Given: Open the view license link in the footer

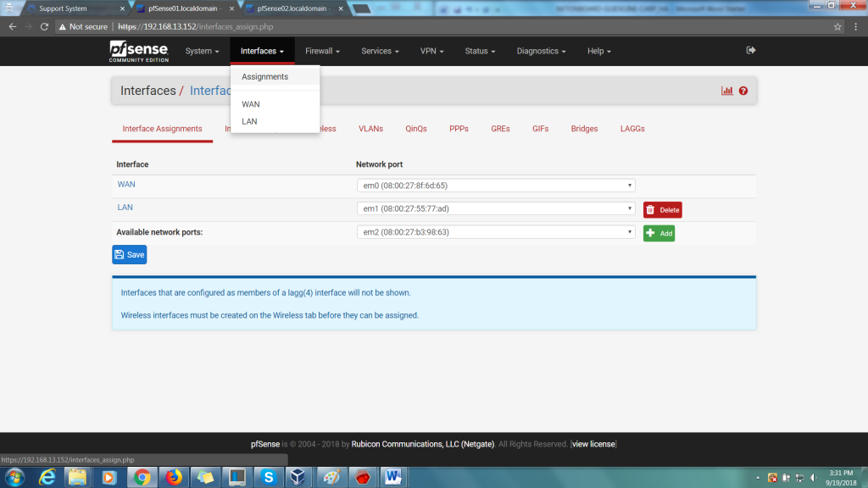Looking at the screenshot, I should (593, 443).
